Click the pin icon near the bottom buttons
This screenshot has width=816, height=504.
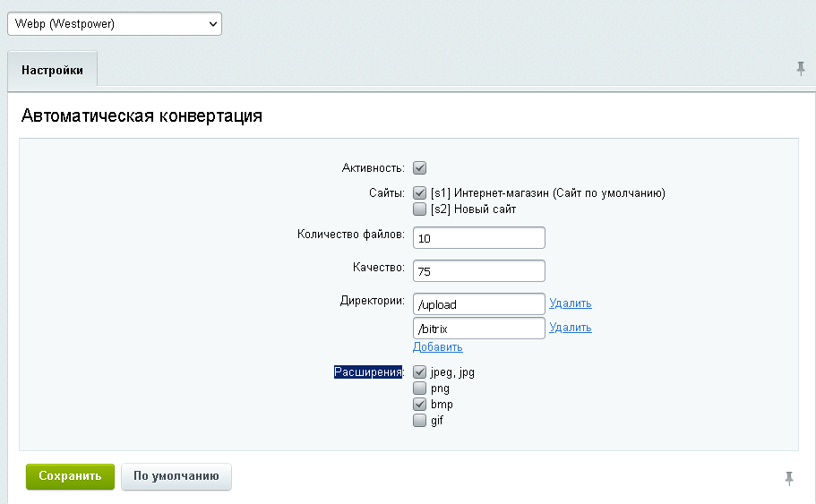[x=789, y=479]
